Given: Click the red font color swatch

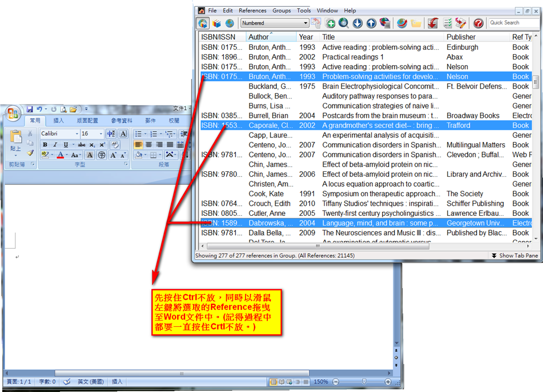Looking at the screenshot, I should point(60,155).
